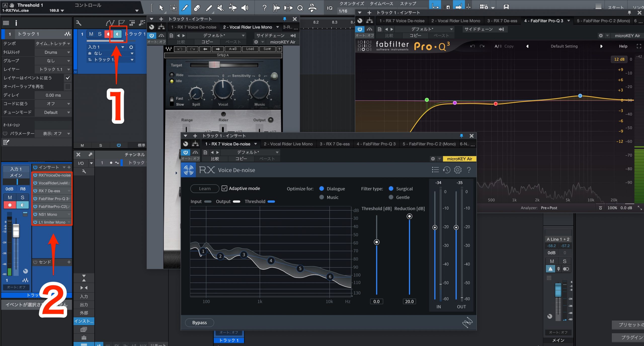The image size is (644, 346).
Task: Click the gear icon beside microKEY Air in RX window
Action: (x=433, y=159)
